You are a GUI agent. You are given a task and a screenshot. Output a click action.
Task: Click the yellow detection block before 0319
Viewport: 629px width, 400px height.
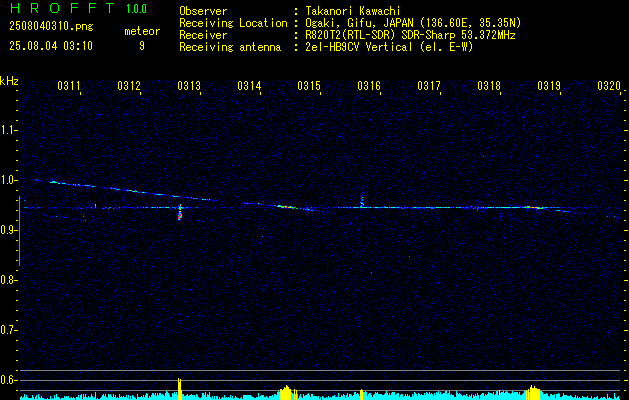point(534,392)
